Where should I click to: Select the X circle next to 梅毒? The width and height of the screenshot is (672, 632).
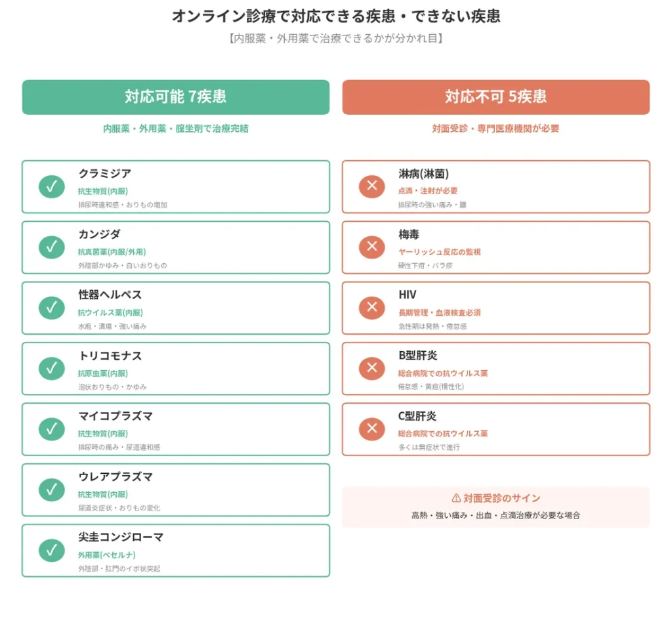tap(372, 247)
